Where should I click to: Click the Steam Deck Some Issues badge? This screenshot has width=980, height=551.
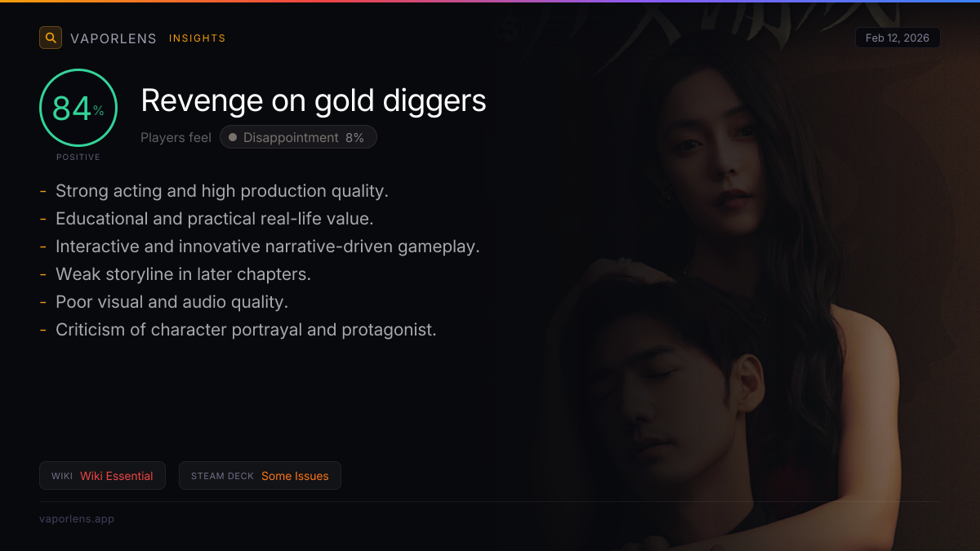tap(260, 476)
